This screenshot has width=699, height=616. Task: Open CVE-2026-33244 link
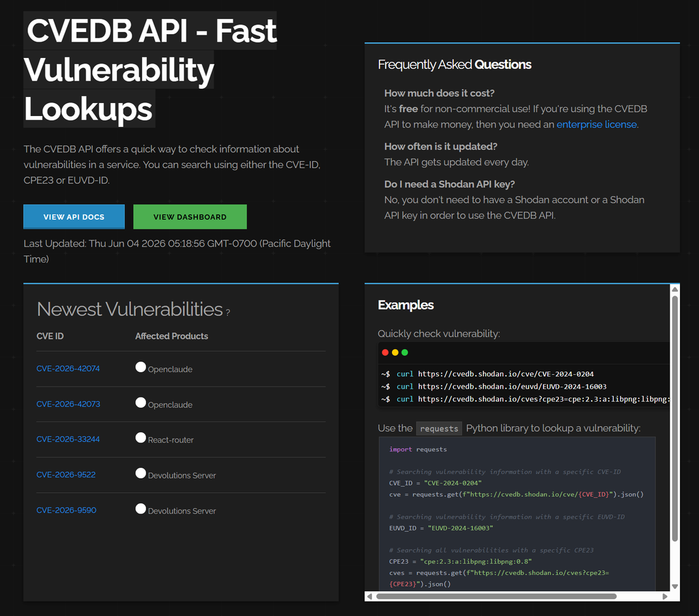tap(68, 439)
